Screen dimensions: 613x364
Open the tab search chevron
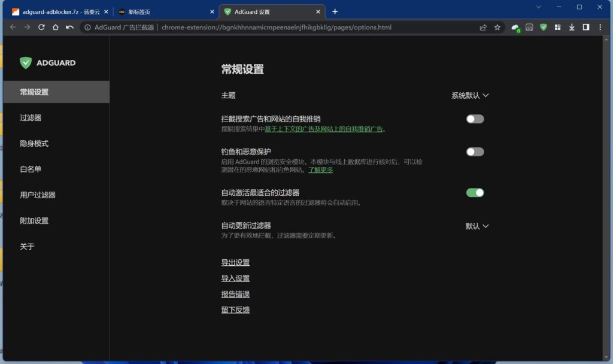coord(539,7)
